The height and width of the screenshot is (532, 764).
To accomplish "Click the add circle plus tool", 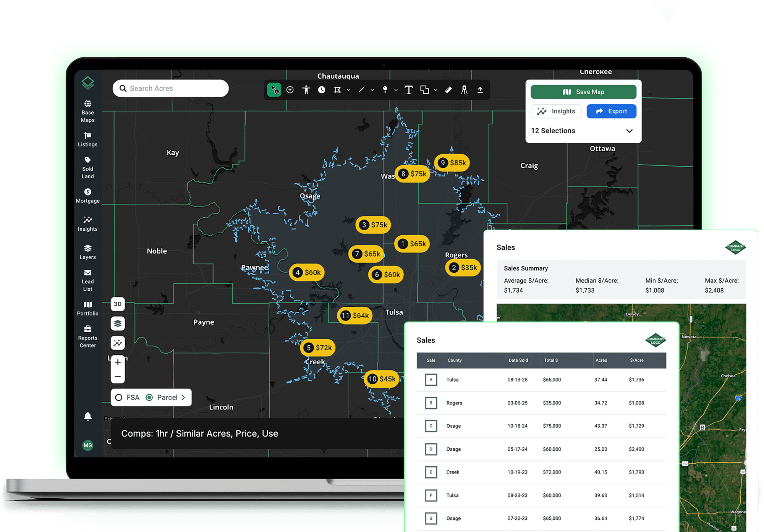I will (290, 90).
